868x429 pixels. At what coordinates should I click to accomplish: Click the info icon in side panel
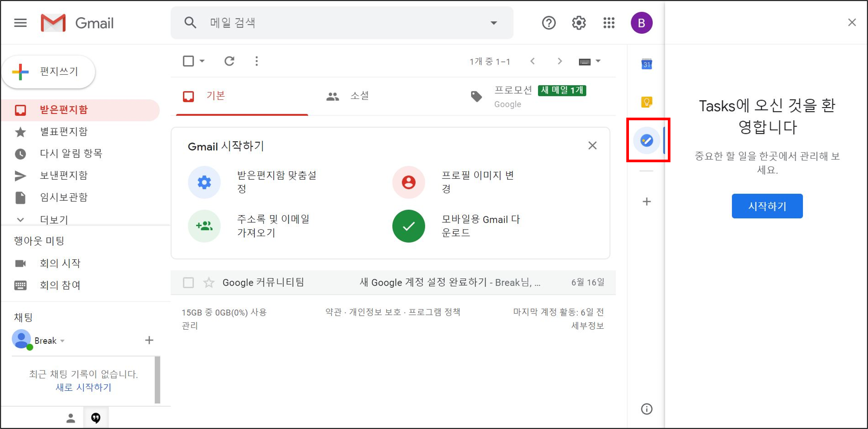pyautogui.click(x=646, y=409)
